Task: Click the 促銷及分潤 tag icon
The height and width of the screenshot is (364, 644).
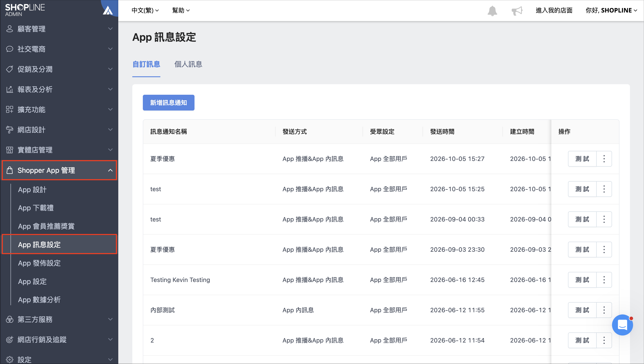Action: (9, 69)
